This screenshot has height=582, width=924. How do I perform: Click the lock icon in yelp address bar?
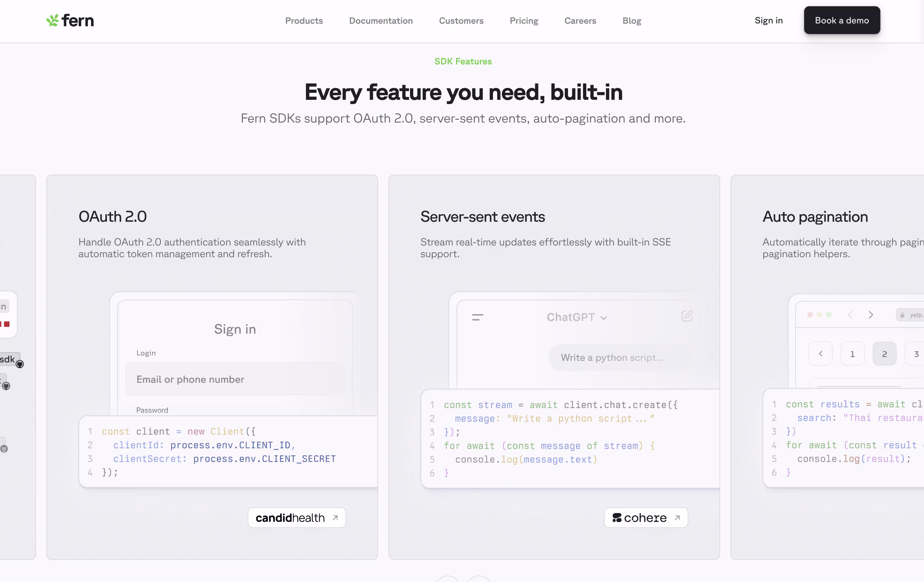tap(902, 315)
